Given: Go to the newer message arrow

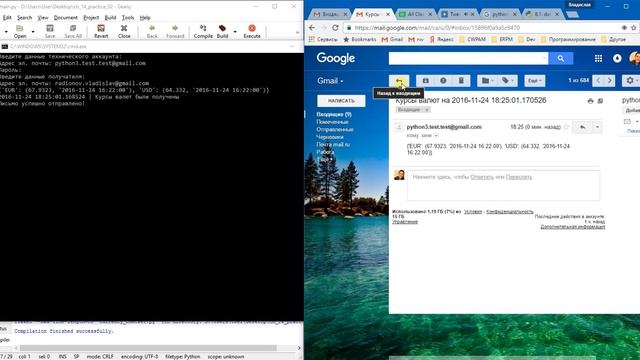Looking at the screenshot, I should click(598, 81).
